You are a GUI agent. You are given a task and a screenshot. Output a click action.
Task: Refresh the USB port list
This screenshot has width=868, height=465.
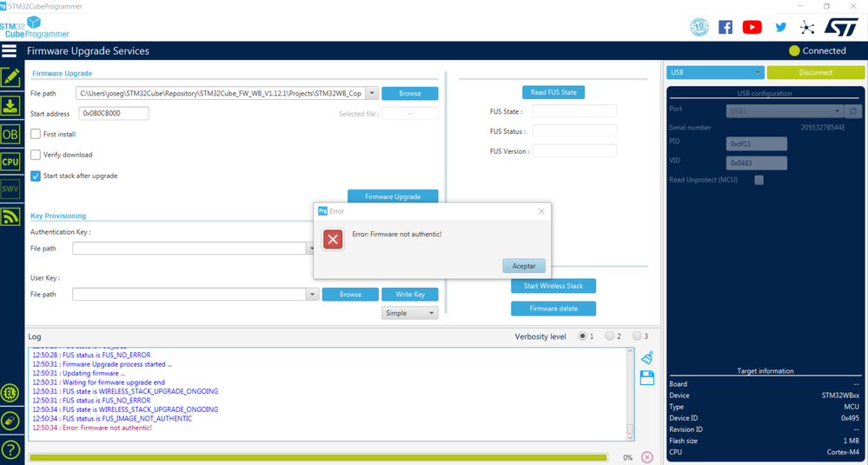click(854, 111)
